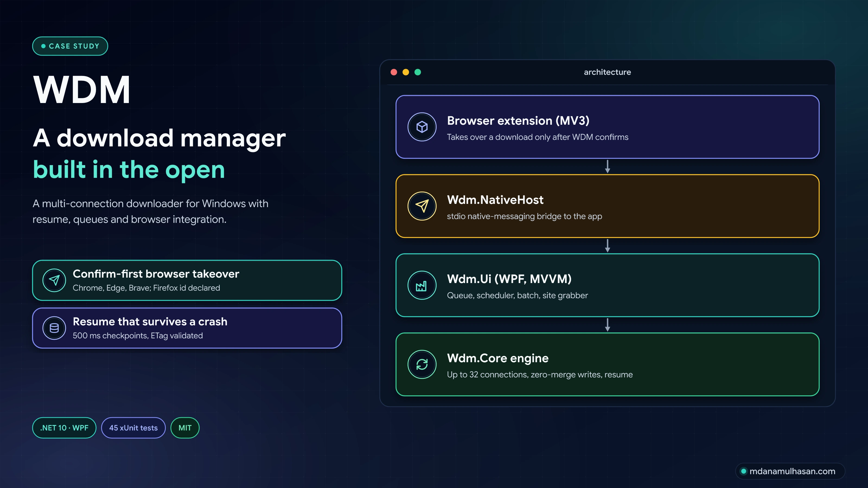Click the 'architecture' window title
This screenshot has height=488, width=868.
(x=607, y=72)
